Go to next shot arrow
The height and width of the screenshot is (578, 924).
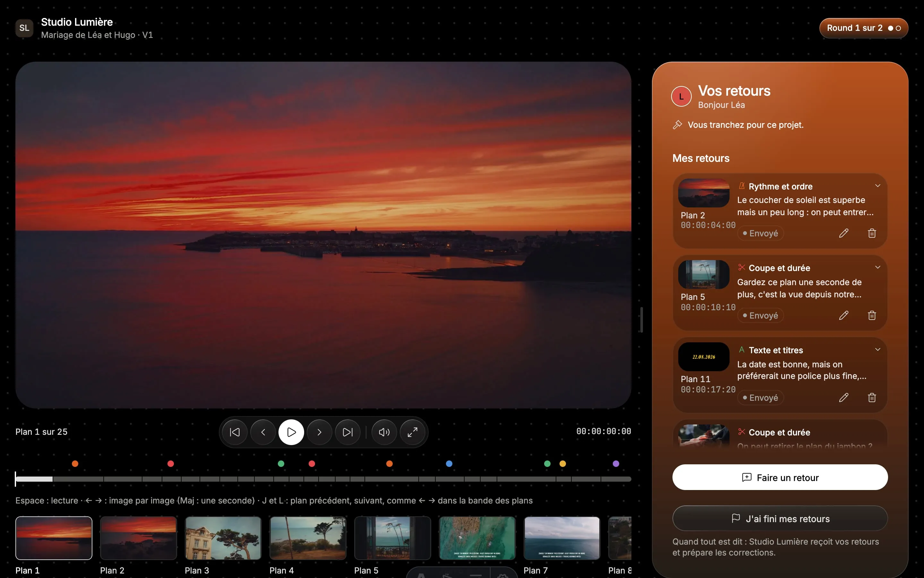319,432
